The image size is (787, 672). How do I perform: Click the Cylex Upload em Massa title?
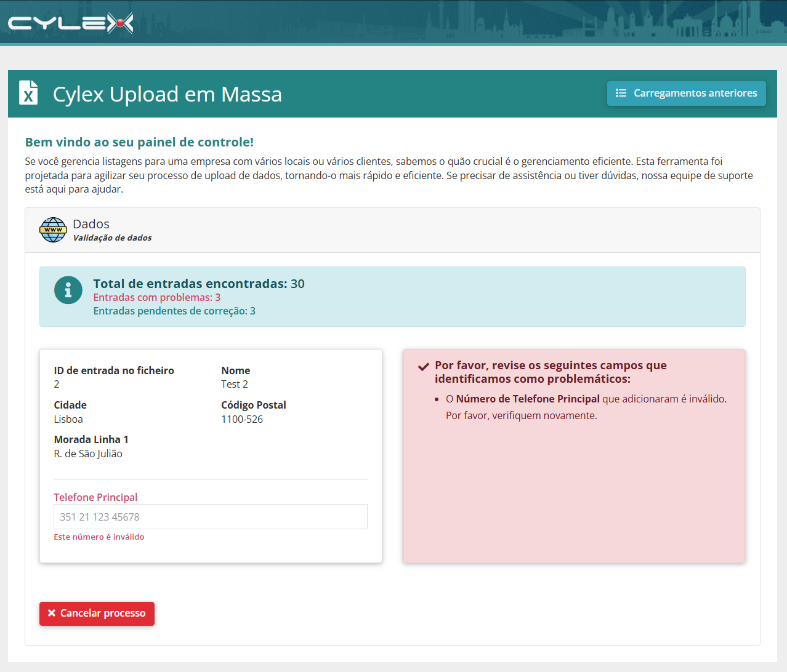pyautogui.click(x=167, y=94)
